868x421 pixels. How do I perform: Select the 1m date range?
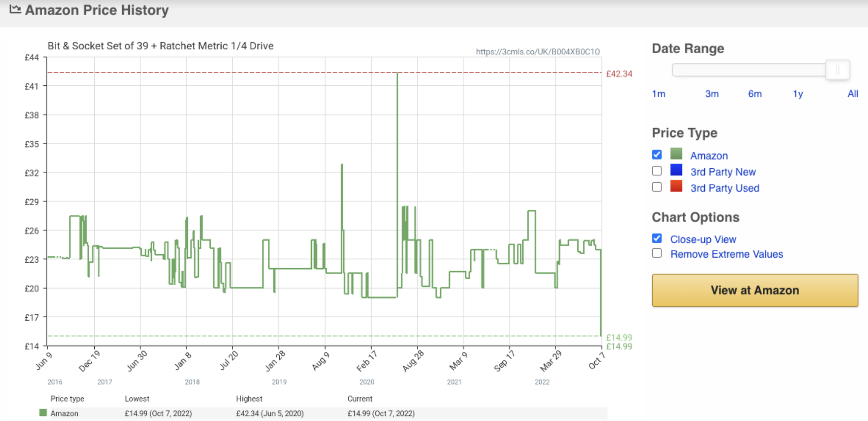[659, 94]
